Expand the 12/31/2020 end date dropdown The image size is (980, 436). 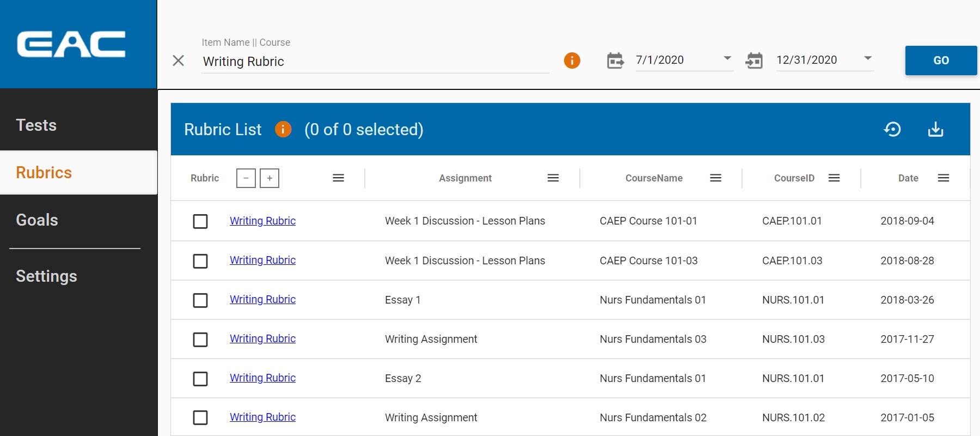(868, 58)
